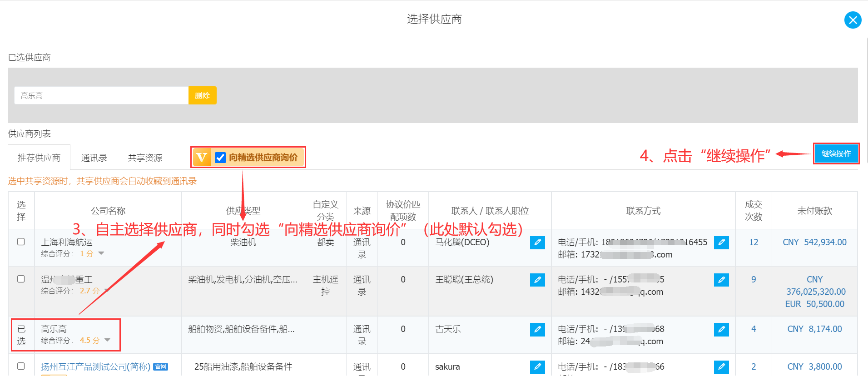Switch to 共享资源 tab
868x391 pixels.
(x=145, y=158)
